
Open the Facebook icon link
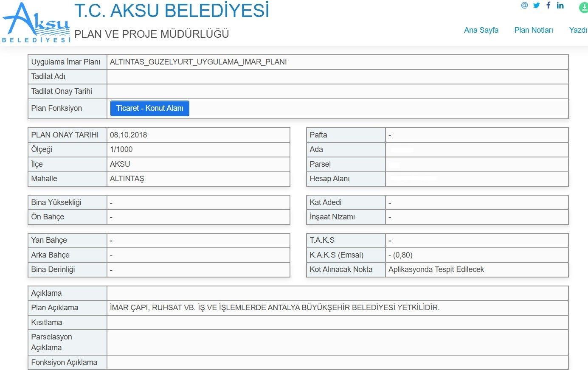549,6
